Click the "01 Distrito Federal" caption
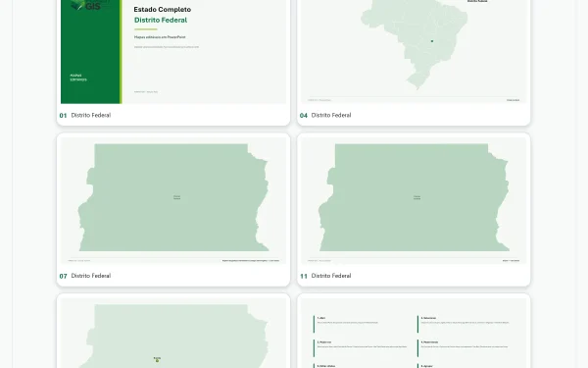This screenshot has width=588, height=368. pos(85,115)
